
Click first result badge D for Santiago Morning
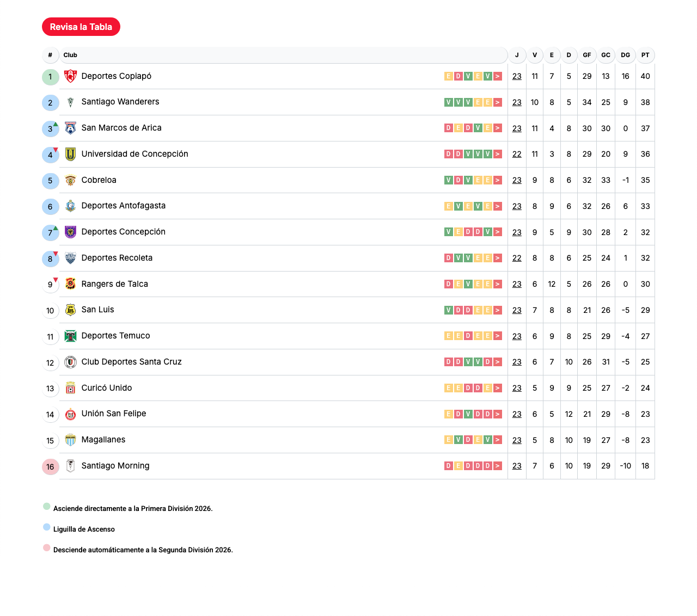click(x=449, y=466)
